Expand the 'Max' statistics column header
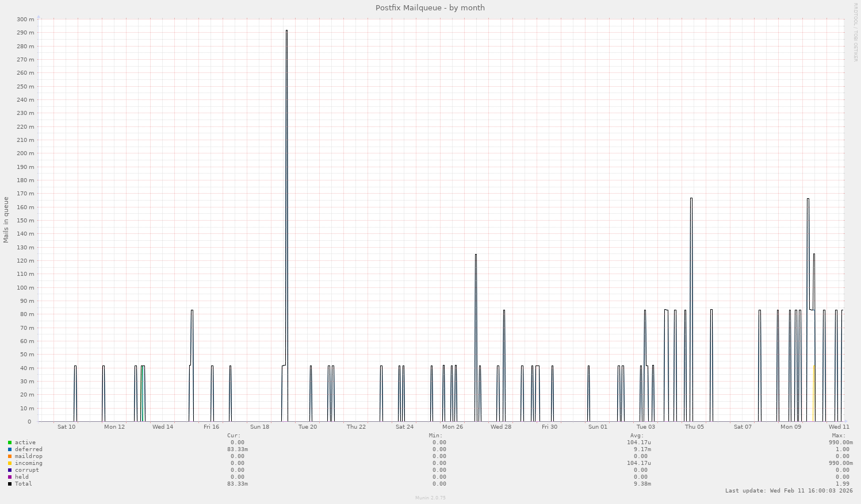The height and width of the screenshot is (504, 861). pyautogui.click(x=839, y=435)
